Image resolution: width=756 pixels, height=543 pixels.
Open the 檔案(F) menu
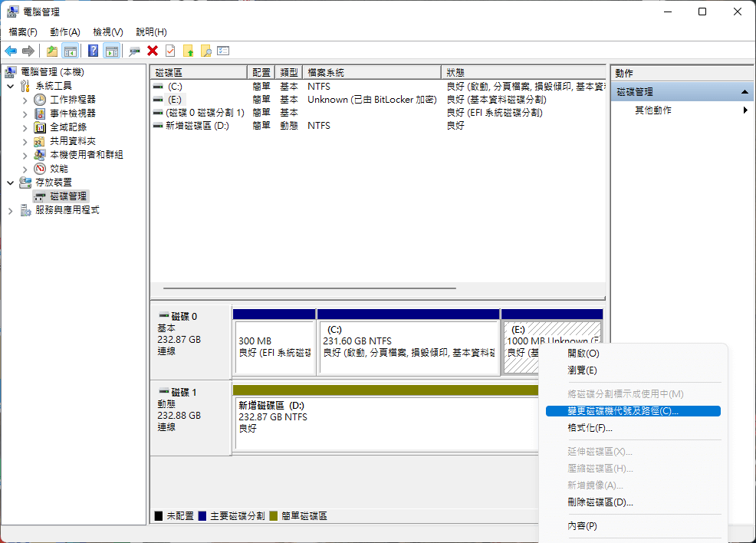(23, 32)
